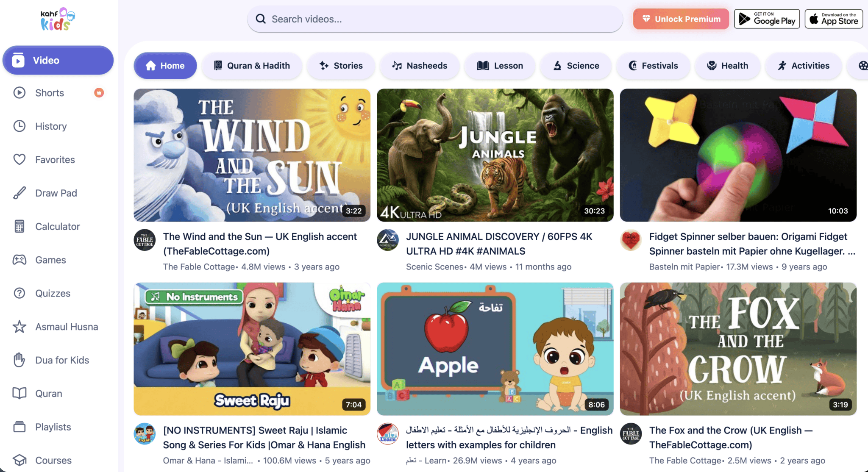Click the App Store download badge

[834, 19]
